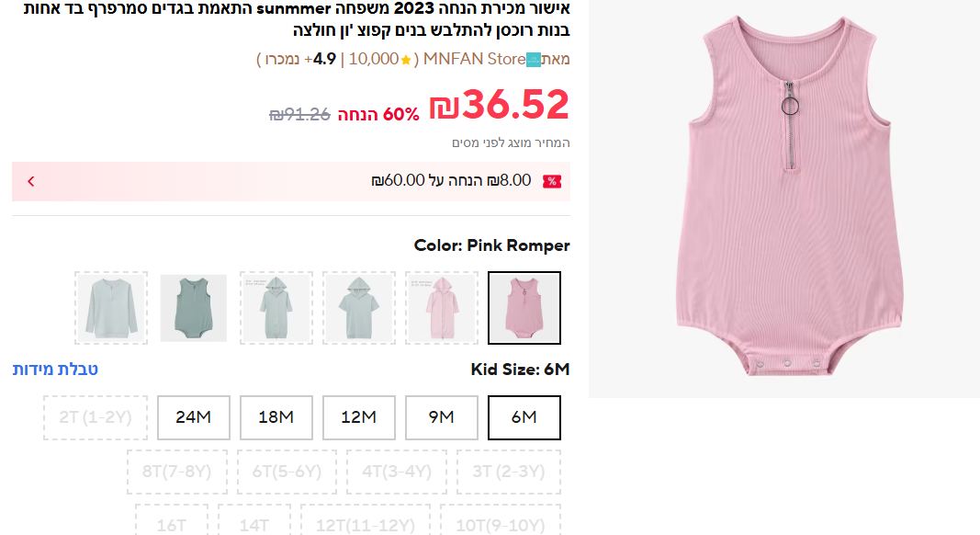Click the 4.9 rating score text
Viewport: 980px width, 535px height.
325,60
